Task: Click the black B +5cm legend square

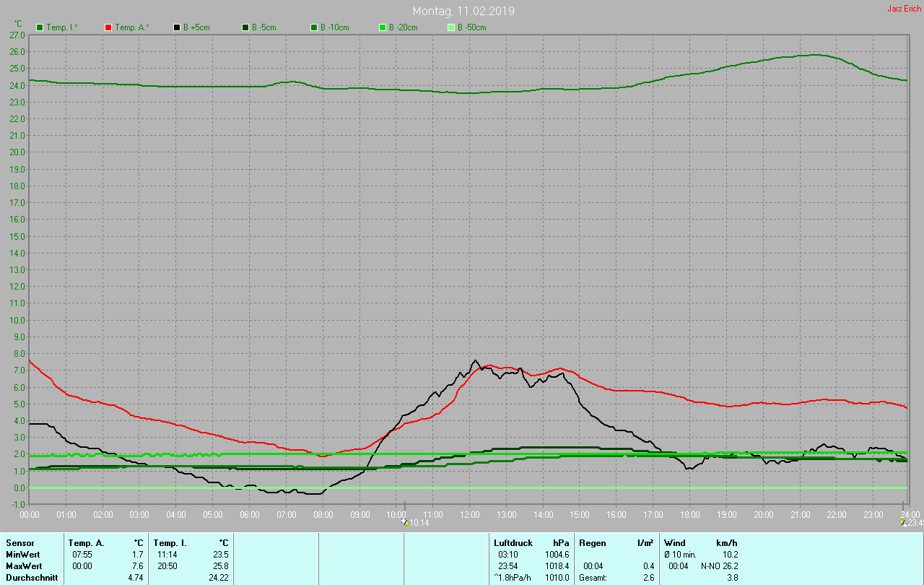Action: (177, 27)
